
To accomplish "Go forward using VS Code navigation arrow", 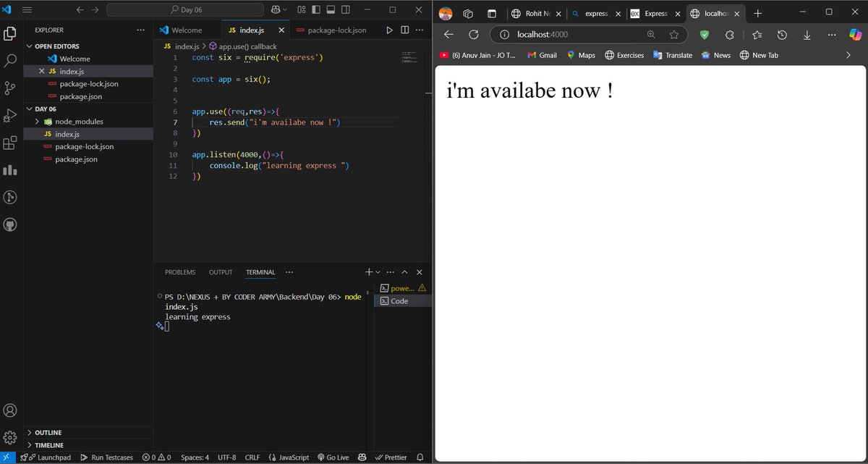I will (95, 10).
